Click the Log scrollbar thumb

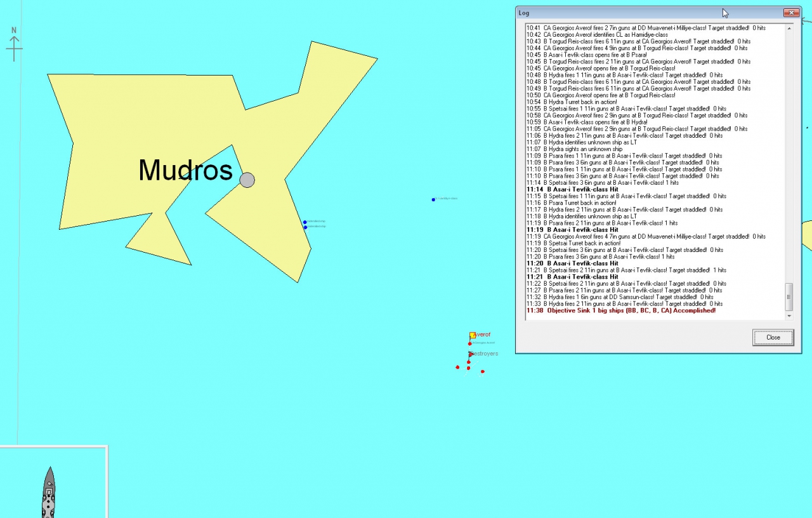(x=789, y=296)
